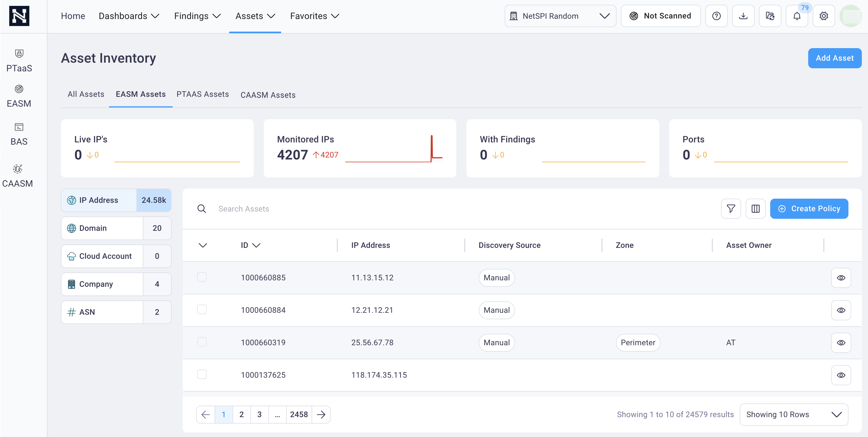Expand the Dashboards menu

coord(129,16)
